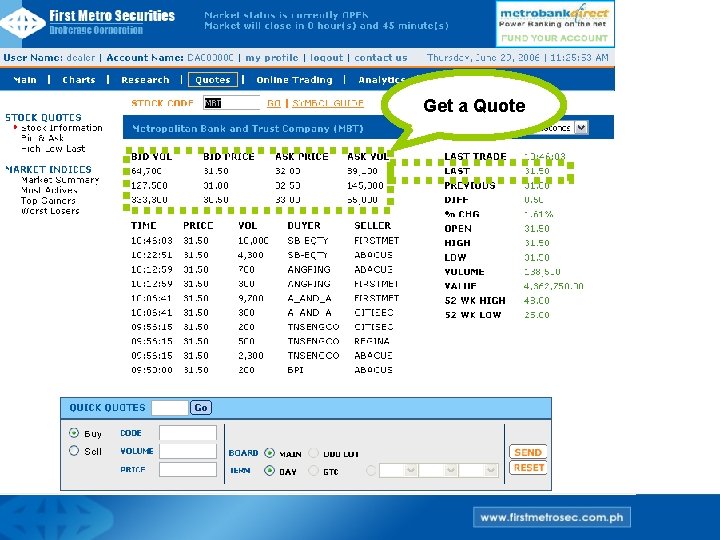The image size is (720, 540).
Task: Select the GTC term radio button
Action: pos(314,471)
